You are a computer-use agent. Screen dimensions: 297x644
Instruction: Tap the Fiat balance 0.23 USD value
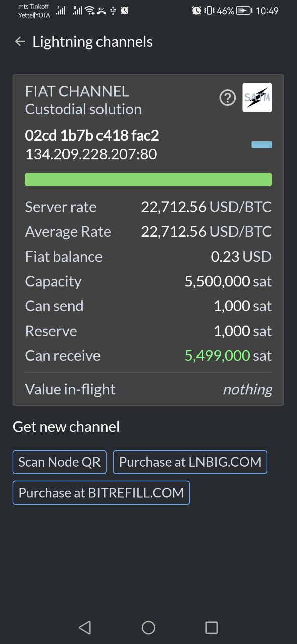(x=241, y=257)
